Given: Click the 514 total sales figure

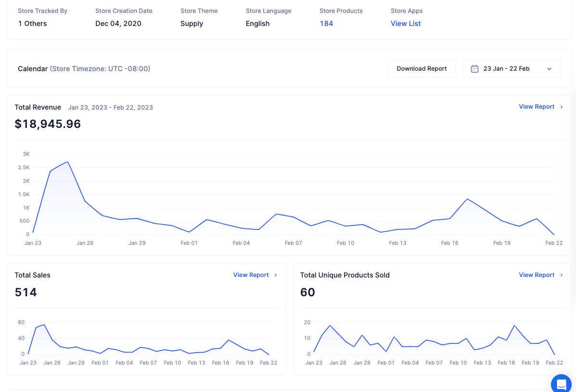Looking at the screenshot, I should tap(26, 292).
